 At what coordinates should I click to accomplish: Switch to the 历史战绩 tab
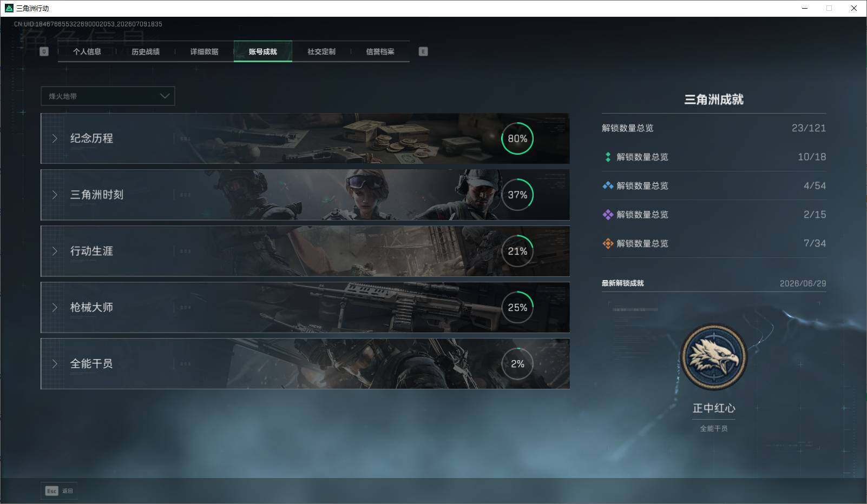[146, 51]
